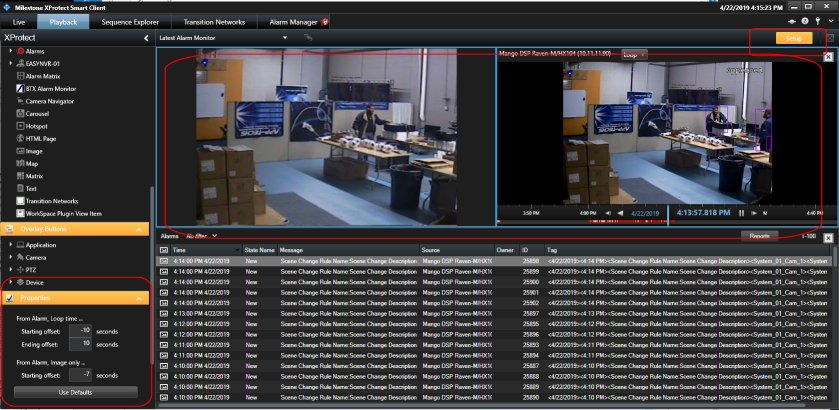Open the Alarm Manager tab

click(x=294, y=22)
